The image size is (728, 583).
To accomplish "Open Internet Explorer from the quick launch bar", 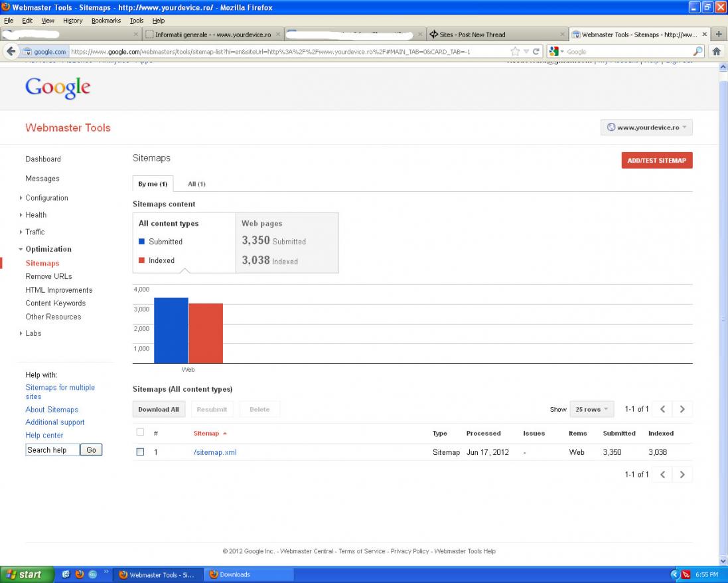I will [66, 574].
